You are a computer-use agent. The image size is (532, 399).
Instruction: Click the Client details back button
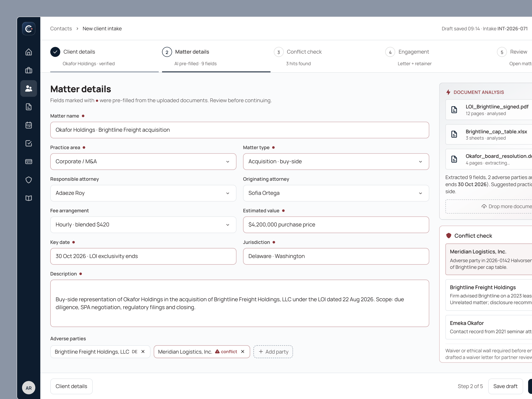(x=71, y=386)
